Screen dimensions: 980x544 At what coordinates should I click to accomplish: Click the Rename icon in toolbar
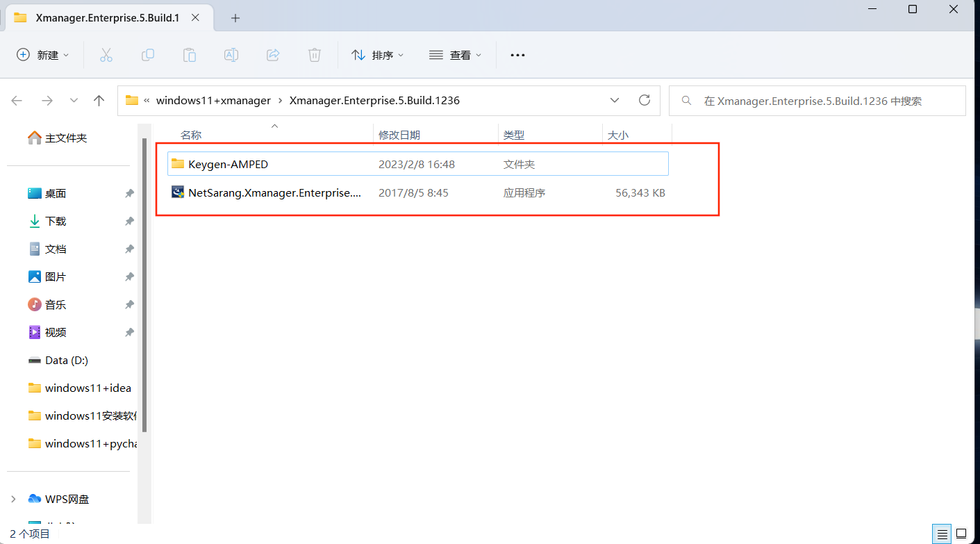231,55
